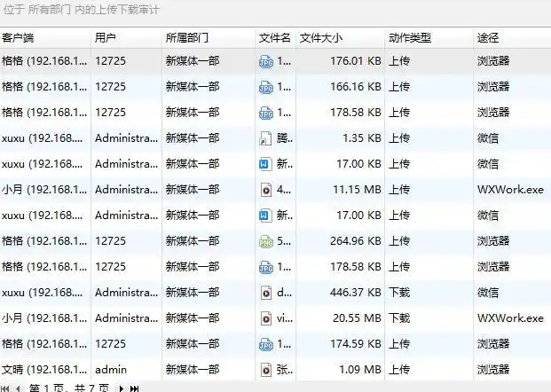Click the JPG file icon in 174.59 KB row

pos(266,344)
